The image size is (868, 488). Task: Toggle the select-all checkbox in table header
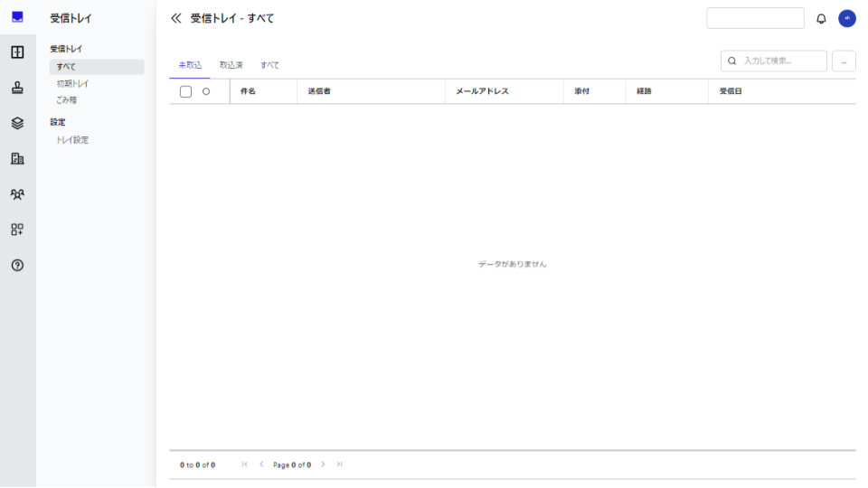(185, 92)
